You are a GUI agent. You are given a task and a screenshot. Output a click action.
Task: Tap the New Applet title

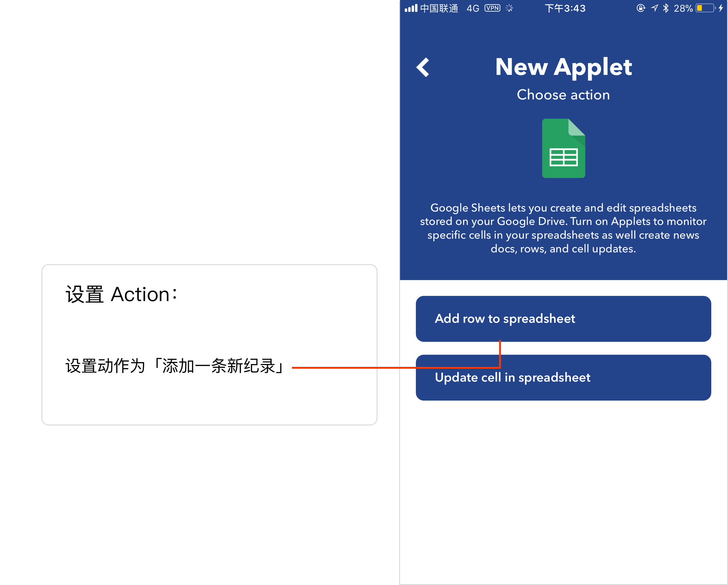click(563, 67)
